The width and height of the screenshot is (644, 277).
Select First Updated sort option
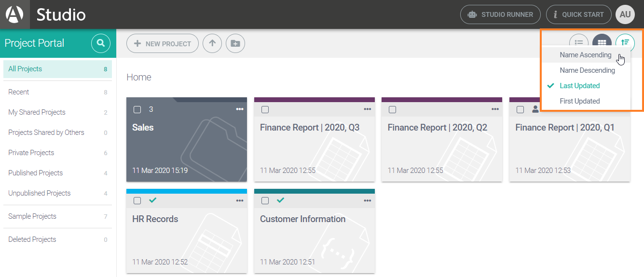579,101
